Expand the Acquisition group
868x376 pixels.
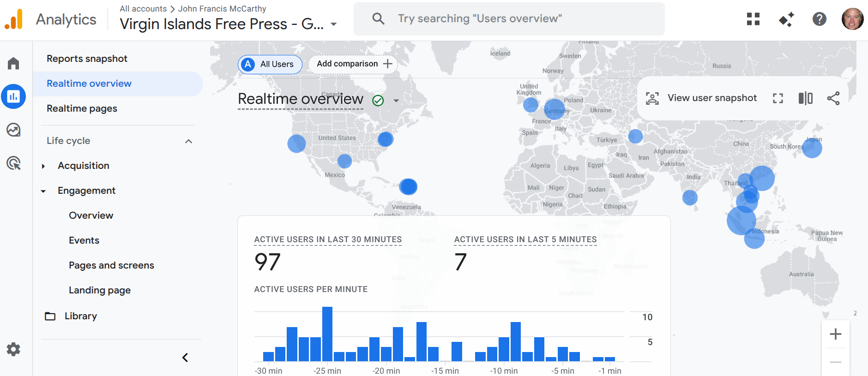click(43, 166)
